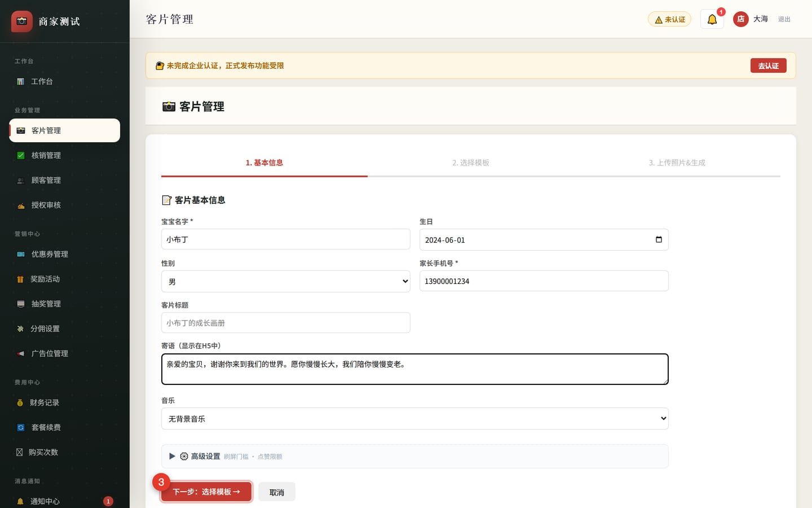This screenshot has height=508, width=812.
Task: Open the 音乐 background music dropdown
Action: (x=414, y=418)
